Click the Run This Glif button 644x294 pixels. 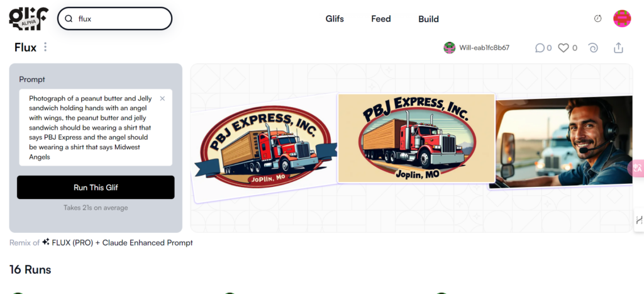pos(96,188)
